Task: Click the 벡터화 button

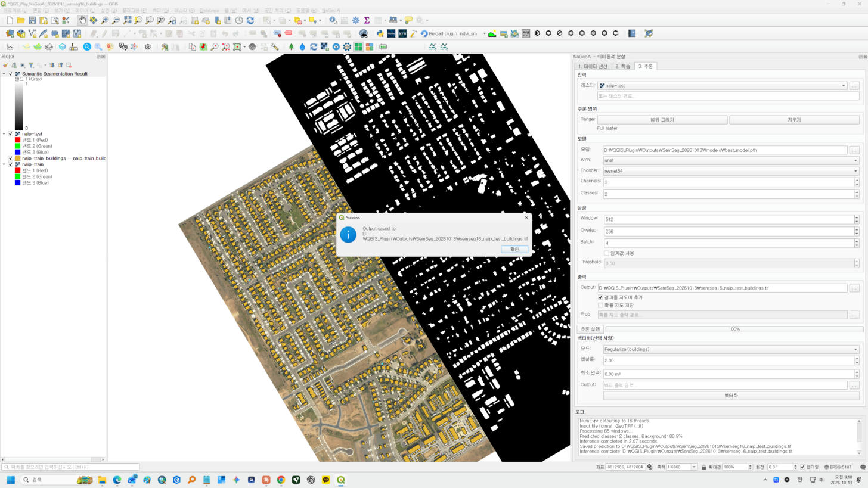Action: pos(731,396)
